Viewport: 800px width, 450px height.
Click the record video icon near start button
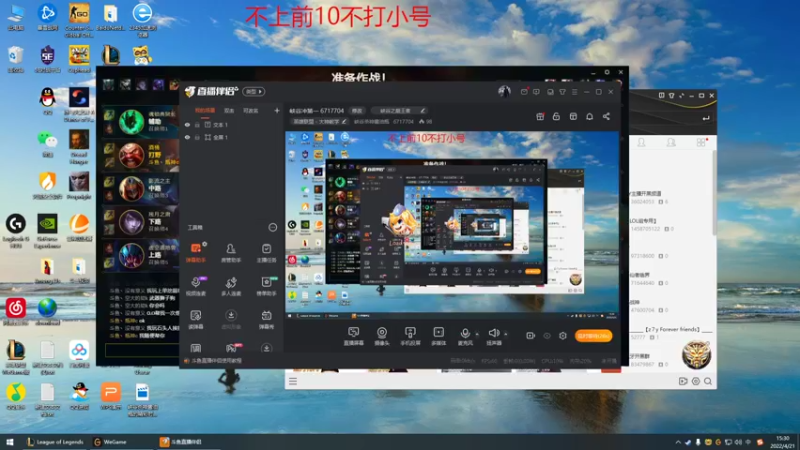(x=531, y=335)
